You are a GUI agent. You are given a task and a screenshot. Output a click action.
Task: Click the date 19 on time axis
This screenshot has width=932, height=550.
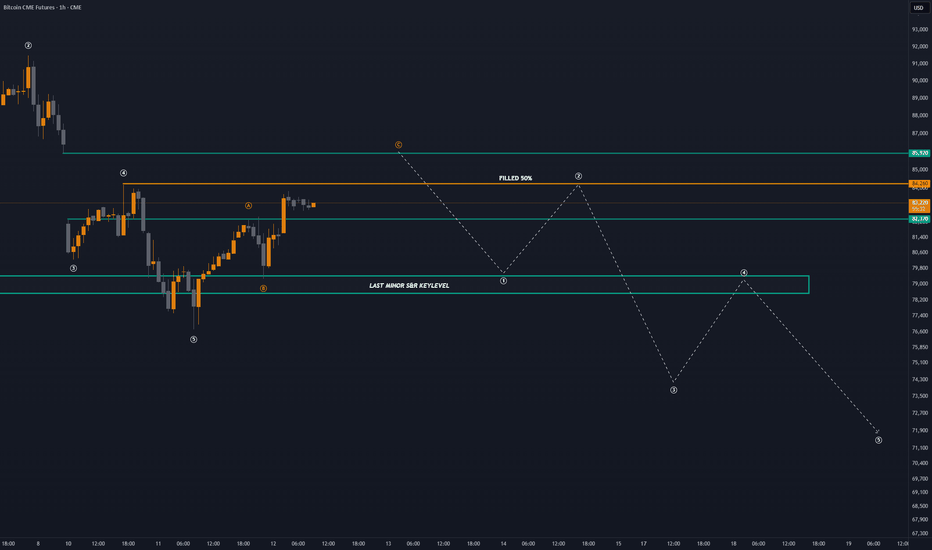coord(849,543)
